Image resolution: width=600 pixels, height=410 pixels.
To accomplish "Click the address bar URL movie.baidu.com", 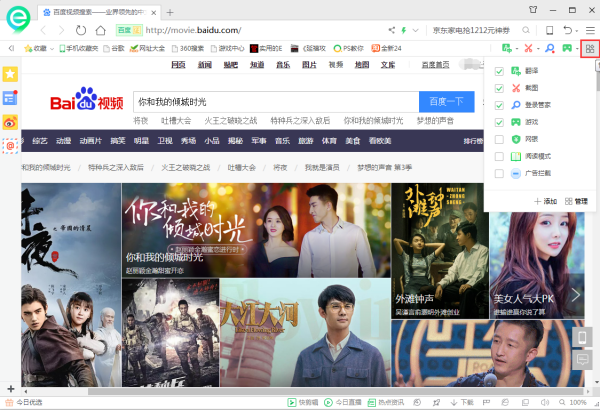I will [x=193, y=30].
